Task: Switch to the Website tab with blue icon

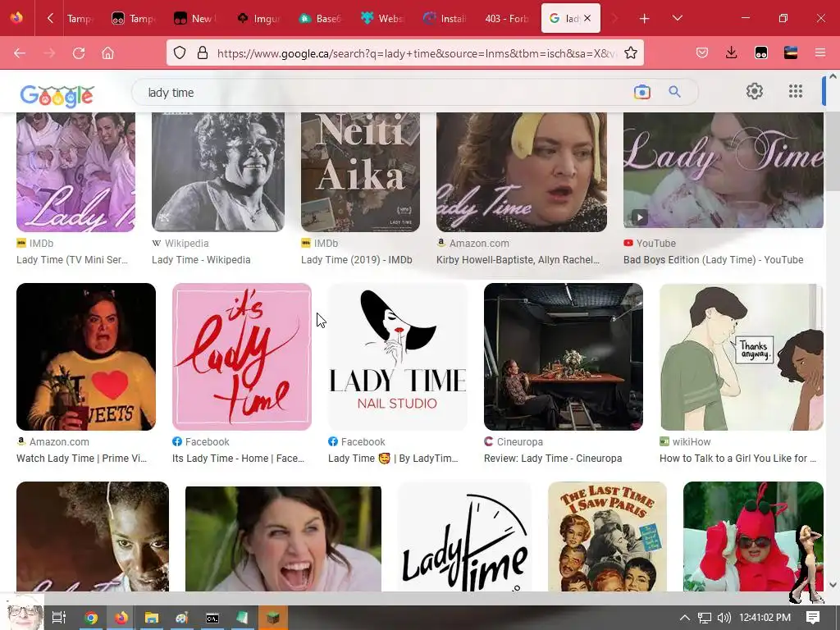Action: point(382,19)
